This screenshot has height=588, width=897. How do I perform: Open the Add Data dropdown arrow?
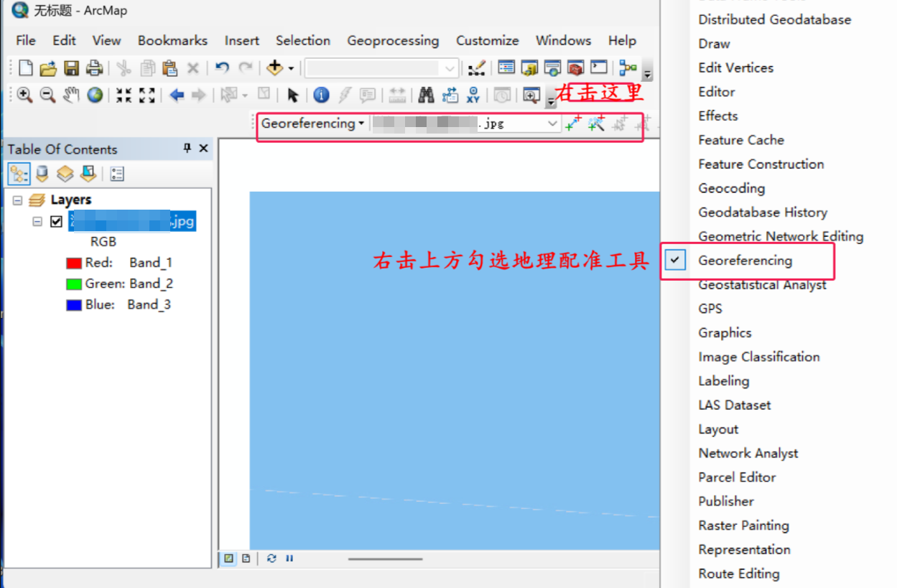pos(291,69)
